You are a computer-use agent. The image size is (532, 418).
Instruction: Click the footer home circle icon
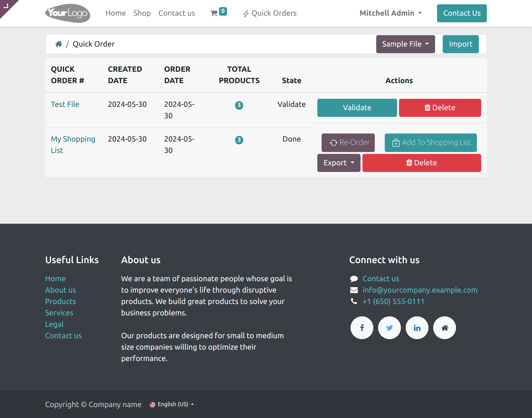click(x=444, y=328)
